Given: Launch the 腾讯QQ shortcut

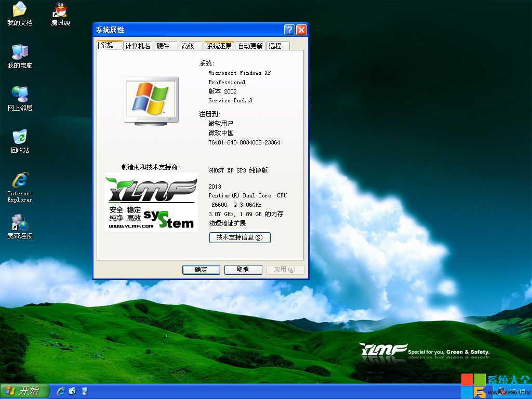Looking at the screenshot, I should tap(60, 14).
